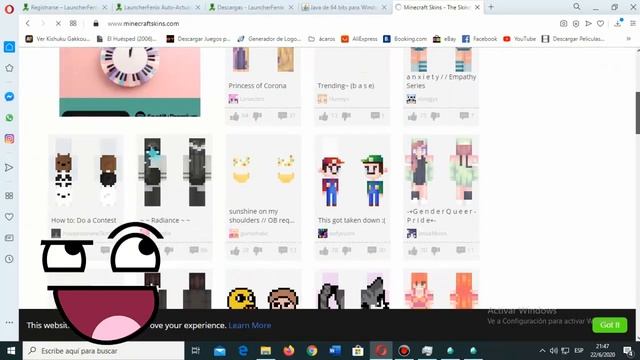
Task: Show hidden system tray icons
Action: tap(542, 351)
